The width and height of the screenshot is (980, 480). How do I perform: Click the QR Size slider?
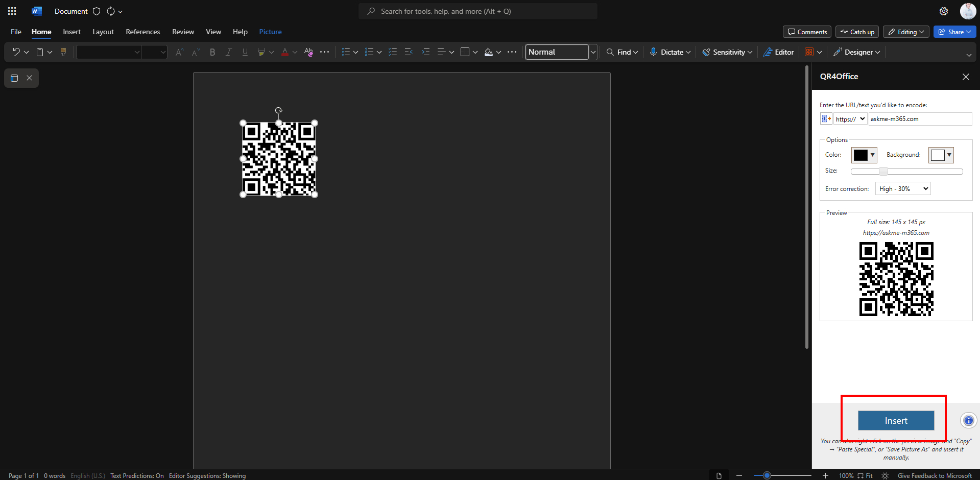tap(906, 172)
